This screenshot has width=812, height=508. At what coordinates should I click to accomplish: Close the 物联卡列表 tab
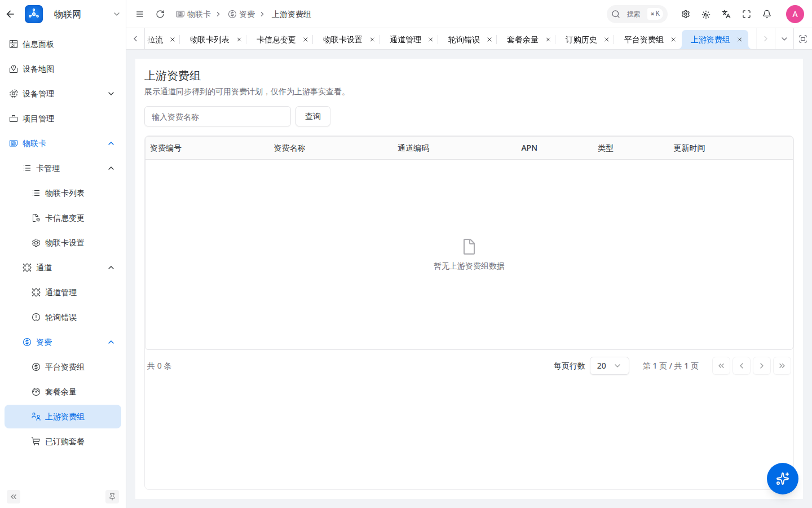click(239, 40)
